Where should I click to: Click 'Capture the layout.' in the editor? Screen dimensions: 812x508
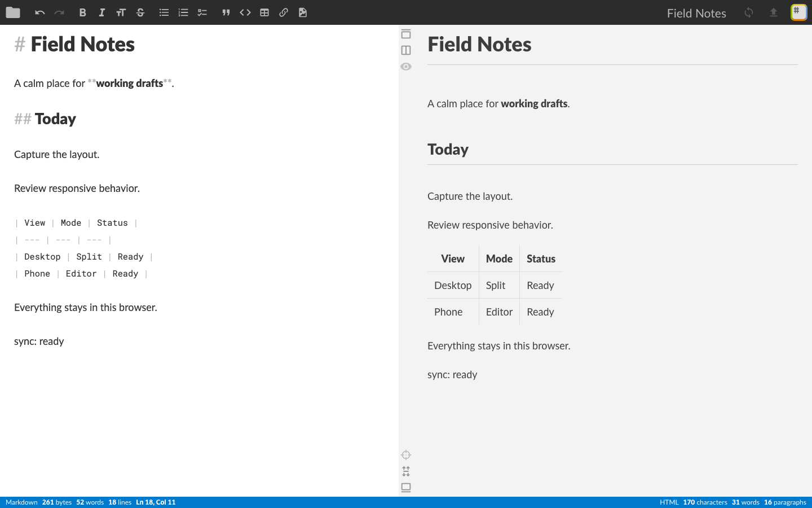tap(57, 155)
